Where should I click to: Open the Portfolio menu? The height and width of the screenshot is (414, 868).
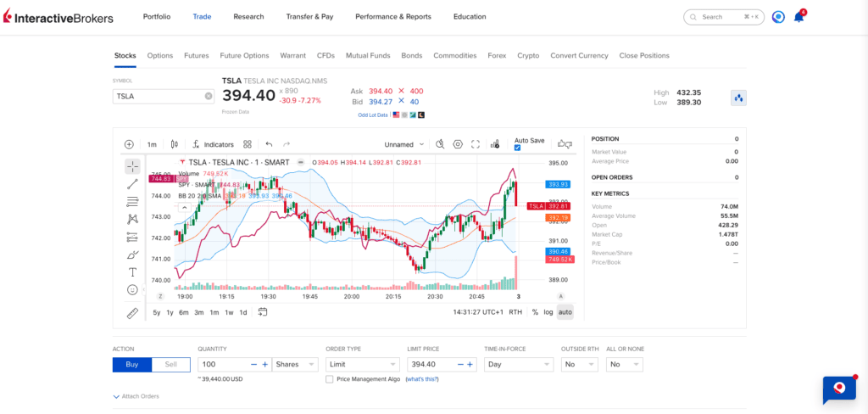click(x=157, y=17)
